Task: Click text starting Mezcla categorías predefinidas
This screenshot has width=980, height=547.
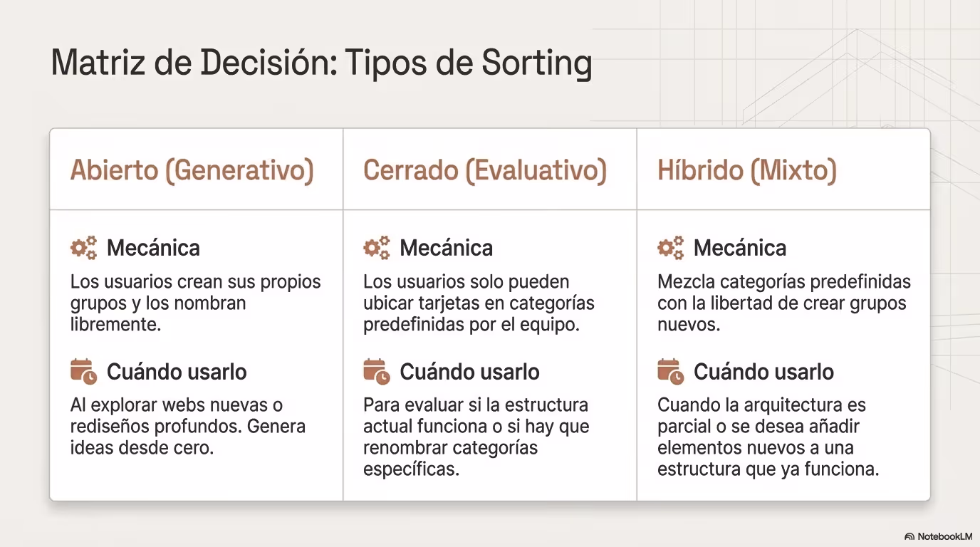Action: pos(784,303)
